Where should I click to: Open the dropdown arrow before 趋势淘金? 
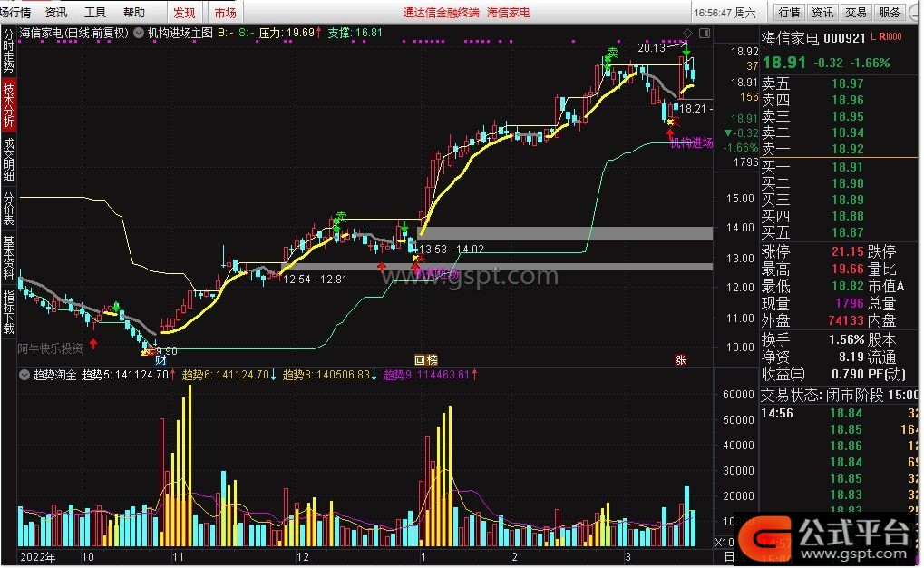tap(24, 375)
